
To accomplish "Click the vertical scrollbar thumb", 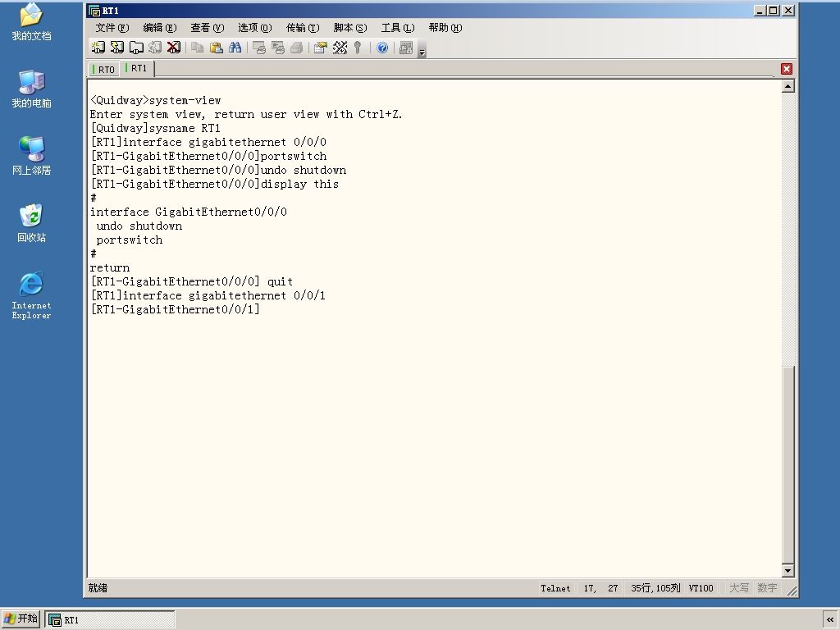I will click(788, 464).
